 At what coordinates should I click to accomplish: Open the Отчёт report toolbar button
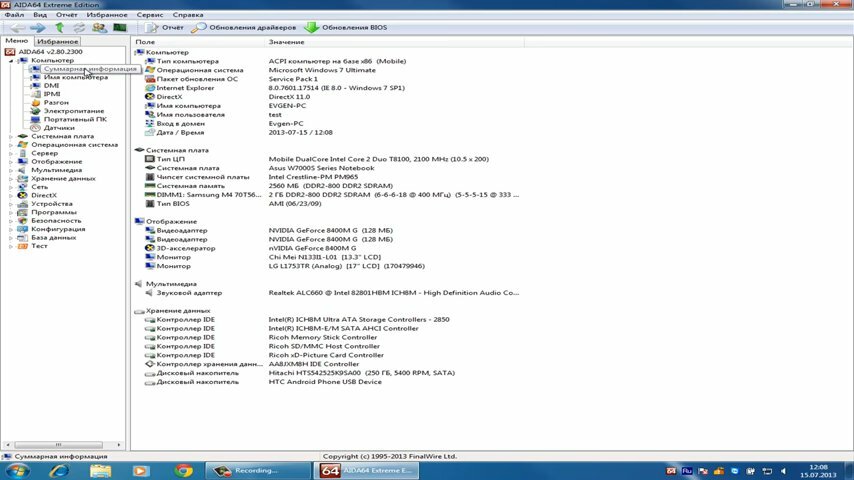pyautogui.click(x=164, y=27)
